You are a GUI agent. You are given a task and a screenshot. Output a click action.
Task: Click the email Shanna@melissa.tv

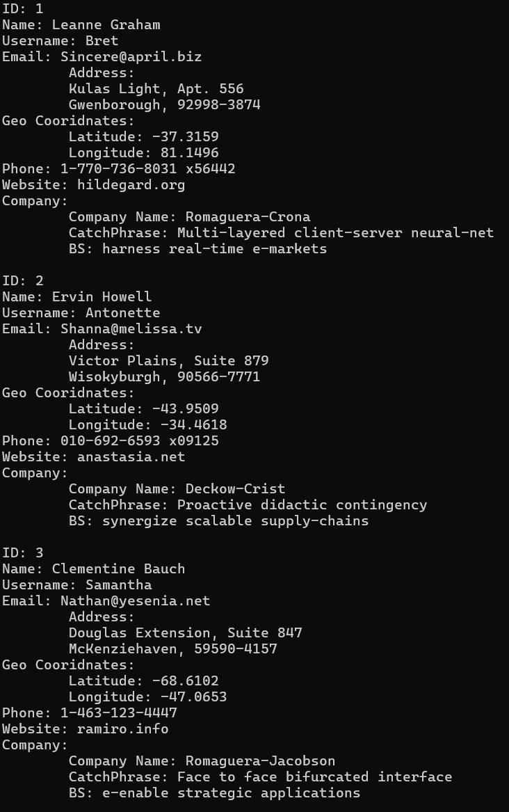(x=131, y=329)
